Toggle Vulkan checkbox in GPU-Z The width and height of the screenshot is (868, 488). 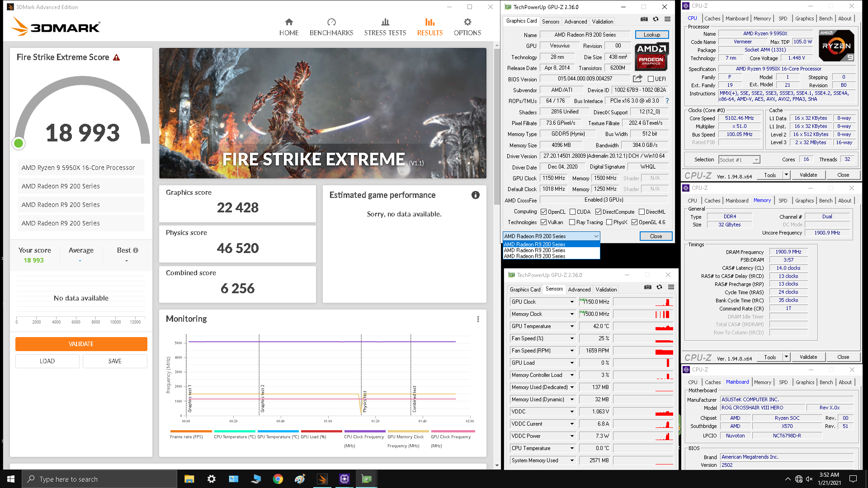click(x=543, y=222)
